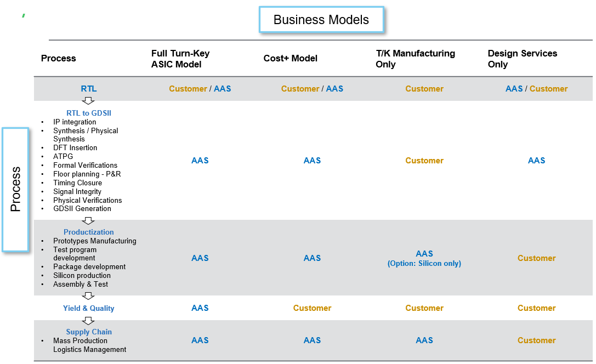Click Customer in the Cost+ Yield row
The width and height of the screenshot is (596, 364).
point(312,308)
